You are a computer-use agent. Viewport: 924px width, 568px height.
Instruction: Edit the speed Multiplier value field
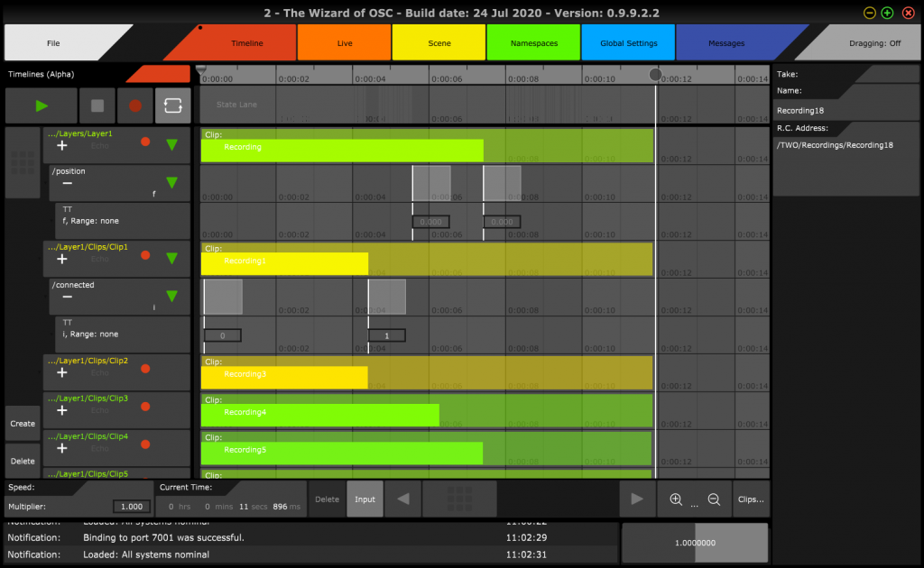(x=132, y=506)
